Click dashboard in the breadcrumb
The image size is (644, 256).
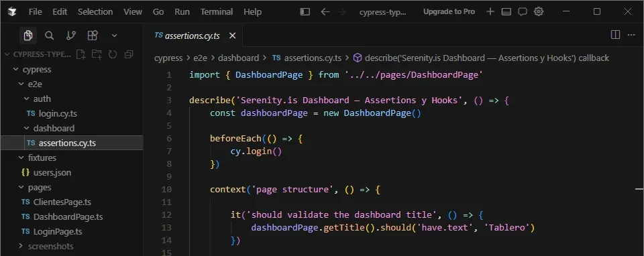pos(238,58)
